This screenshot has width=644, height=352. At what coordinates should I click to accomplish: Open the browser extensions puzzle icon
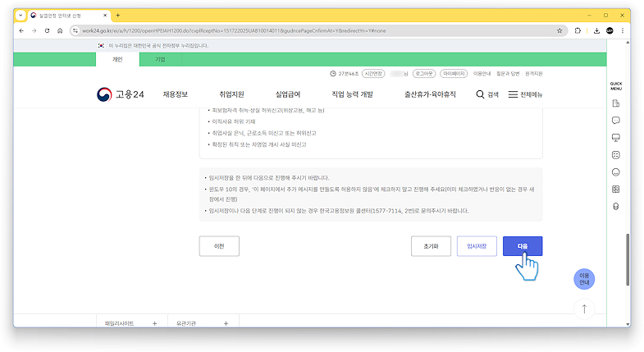click(578, 31)
